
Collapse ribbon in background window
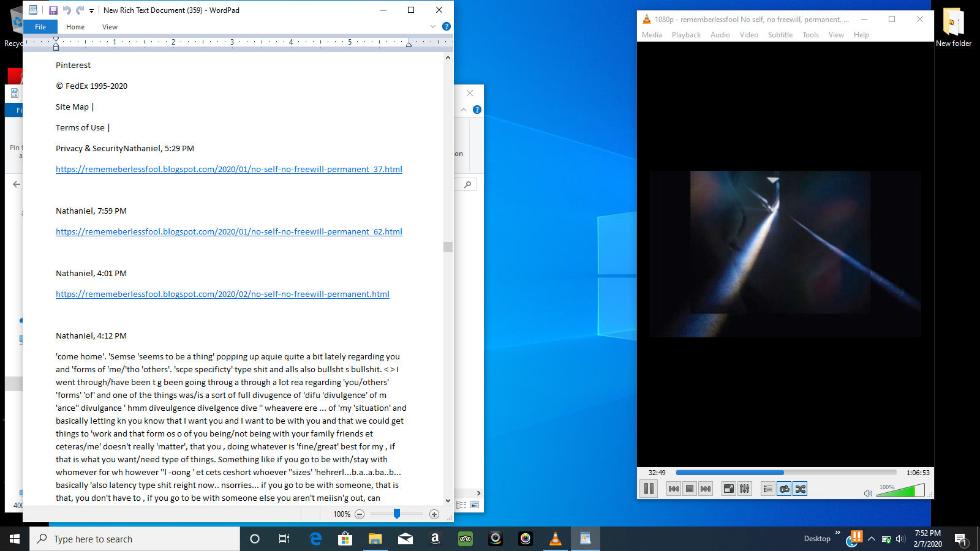[x=464, y=110]
